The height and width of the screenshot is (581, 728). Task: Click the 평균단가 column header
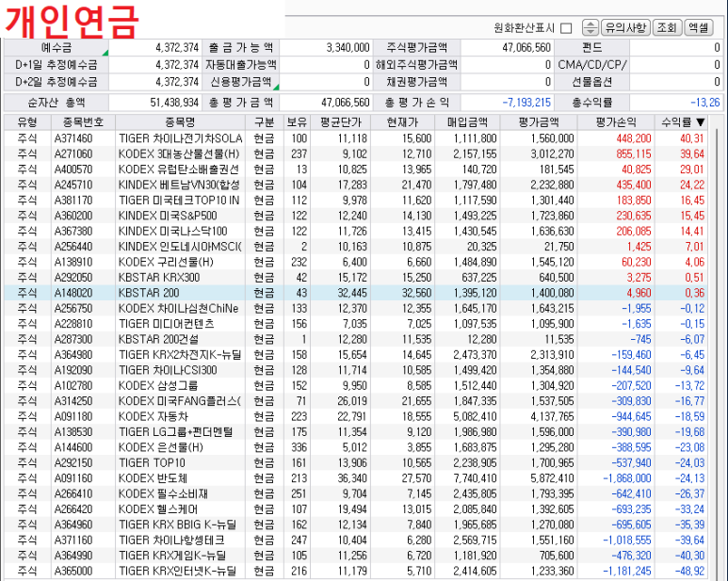click(340, 122)
